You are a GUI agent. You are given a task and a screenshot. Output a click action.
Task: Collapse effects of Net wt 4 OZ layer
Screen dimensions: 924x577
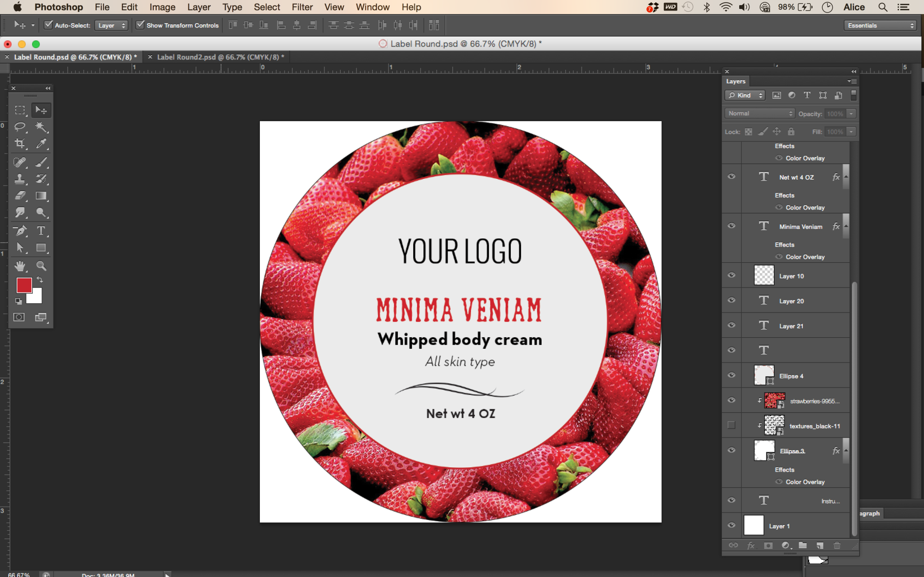(x=846, y=177)
